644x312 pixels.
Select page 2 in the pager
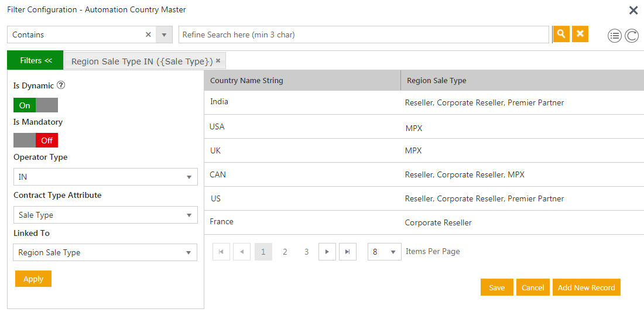coord(285,252)
